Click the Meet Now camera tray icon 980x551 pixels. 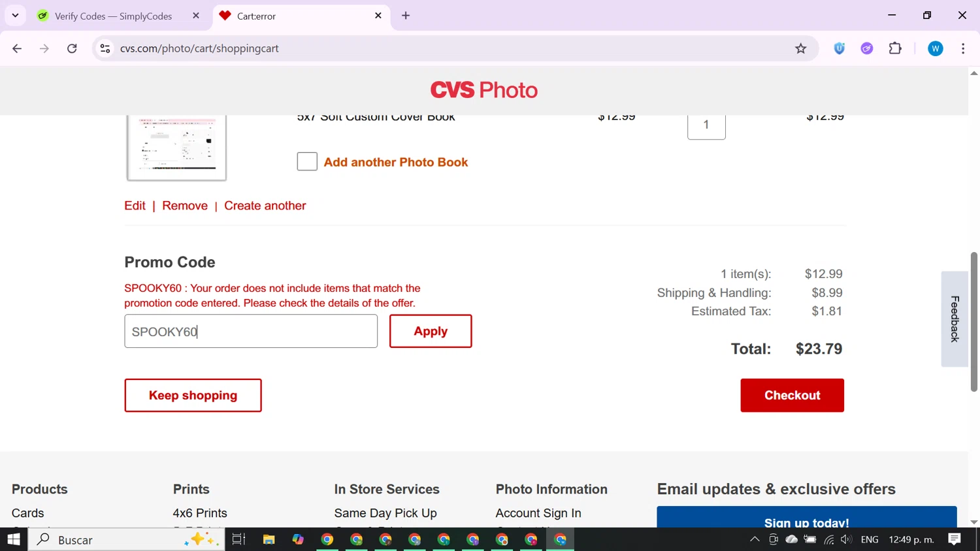click(774, 539)
